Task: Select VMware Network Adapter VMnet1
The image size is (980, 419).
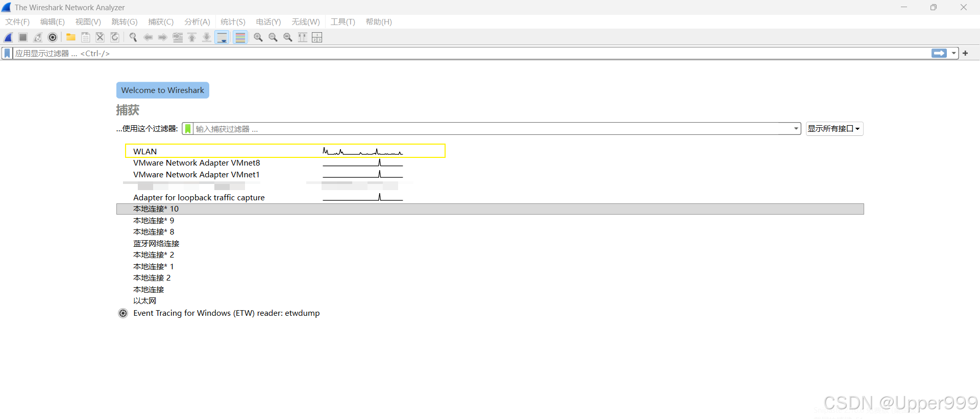Action: 197,175
